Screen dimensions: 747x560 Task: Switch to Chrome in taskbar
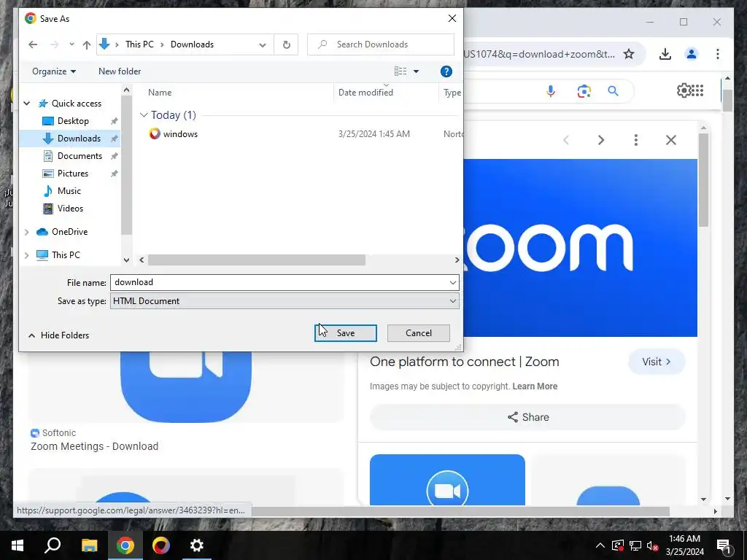pyautogui.click(x=125, y=545)
